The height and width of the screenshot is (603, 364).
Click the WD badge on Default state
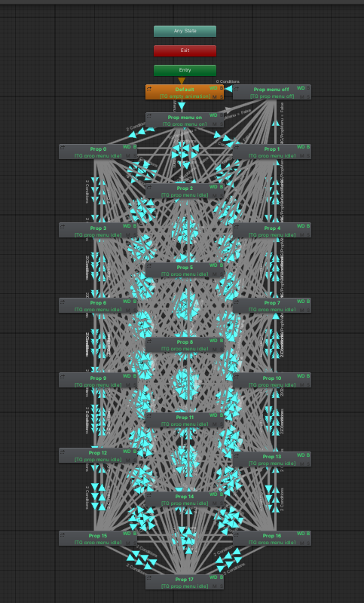pyautogui.click(x=213, y=88)
